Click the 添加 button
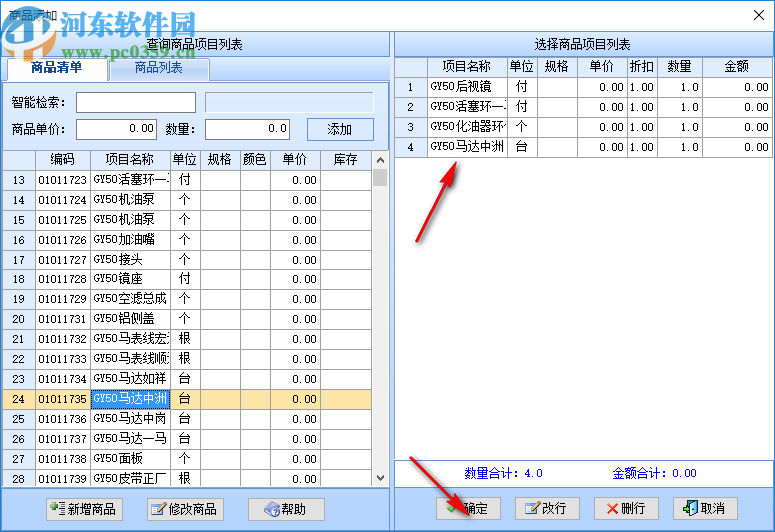Viewport: 775px width, 532px height. pos(340,130)
